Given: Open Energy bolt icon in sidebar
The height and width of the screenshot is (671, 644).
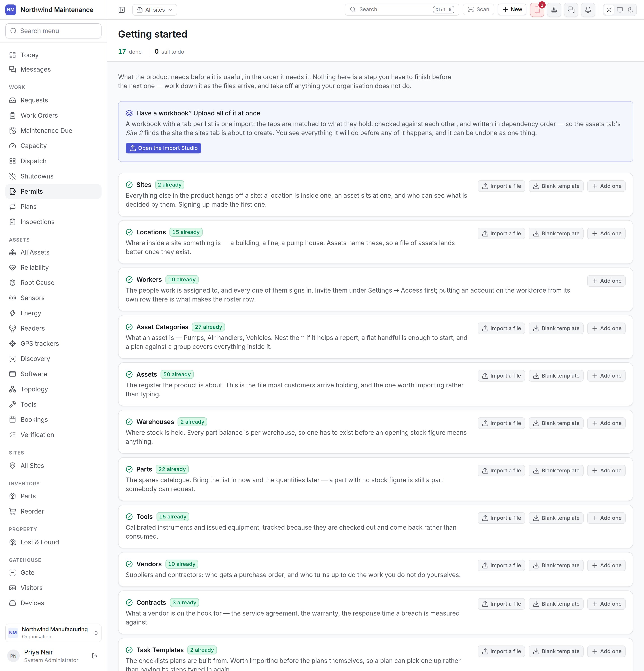Looking at the screenshot, I should 13,313.
